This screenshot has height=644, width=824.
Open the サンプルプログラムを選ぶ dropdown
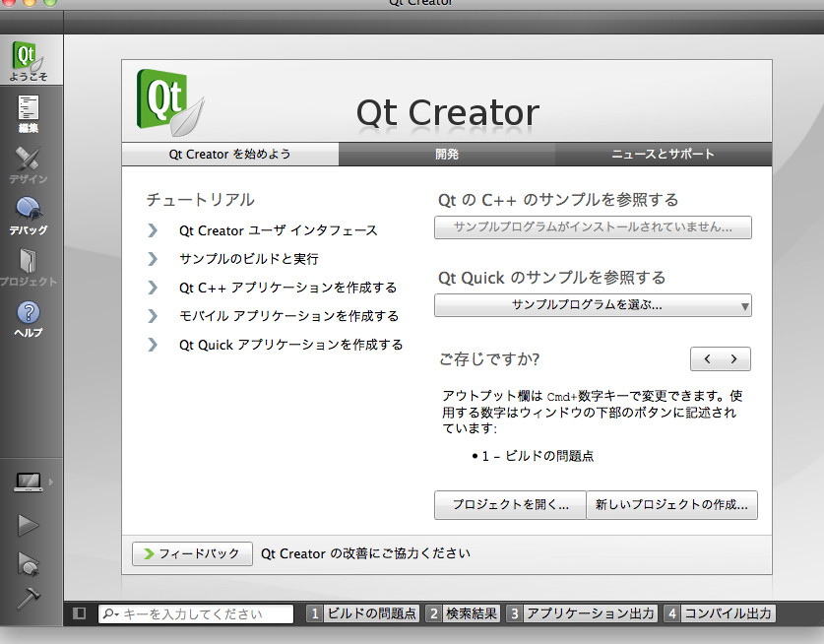(x=593, y=305)
